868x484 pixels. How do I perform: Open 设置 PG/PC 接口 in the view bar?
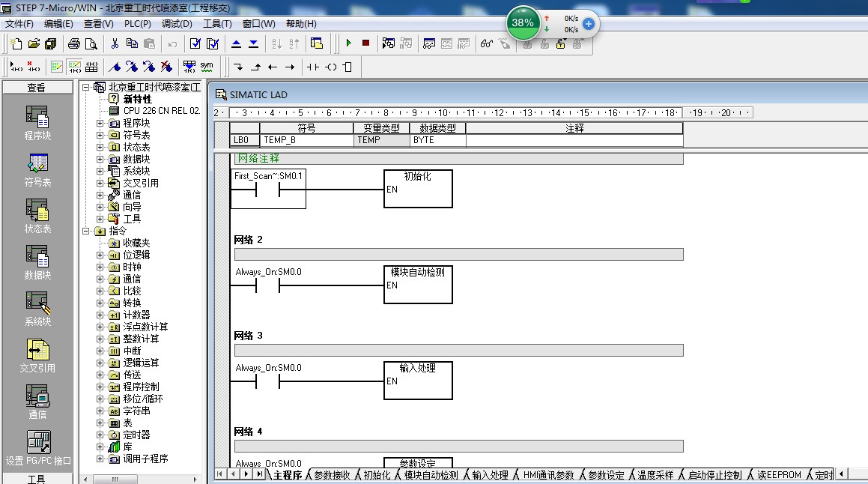(38, 449)
